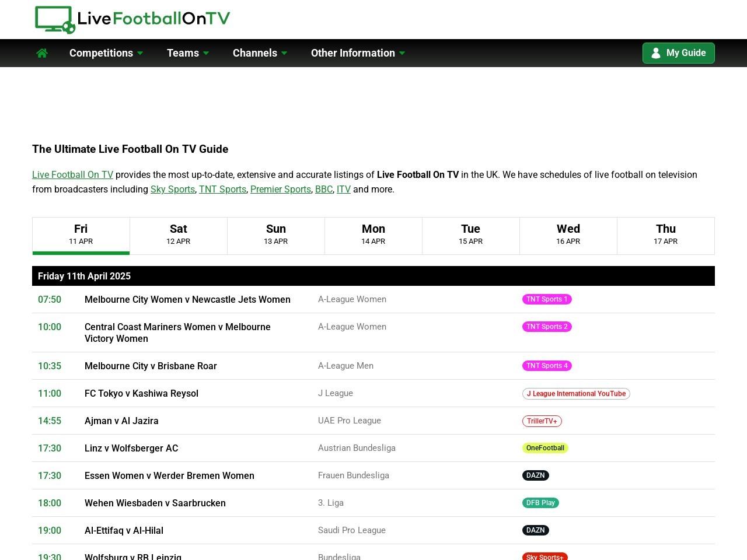Screen dimensions: 747x560
Task: Click the TrillerTV+ channel badge
Action: [x=542, y=421]
